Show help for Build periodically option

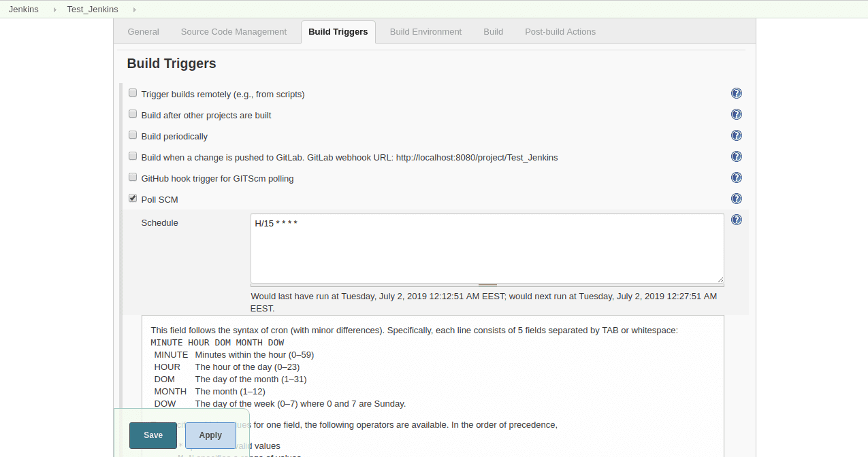click(736, 136)
